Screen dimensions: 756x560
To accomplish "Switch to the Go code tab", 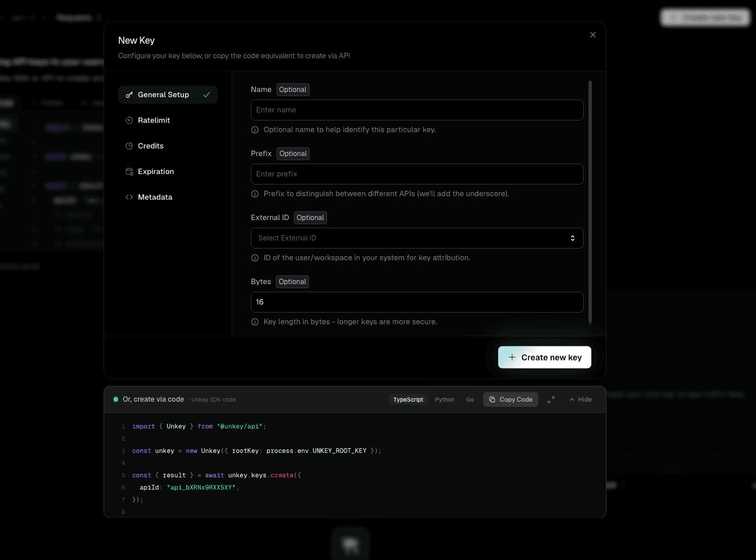I will click(470, 399).
